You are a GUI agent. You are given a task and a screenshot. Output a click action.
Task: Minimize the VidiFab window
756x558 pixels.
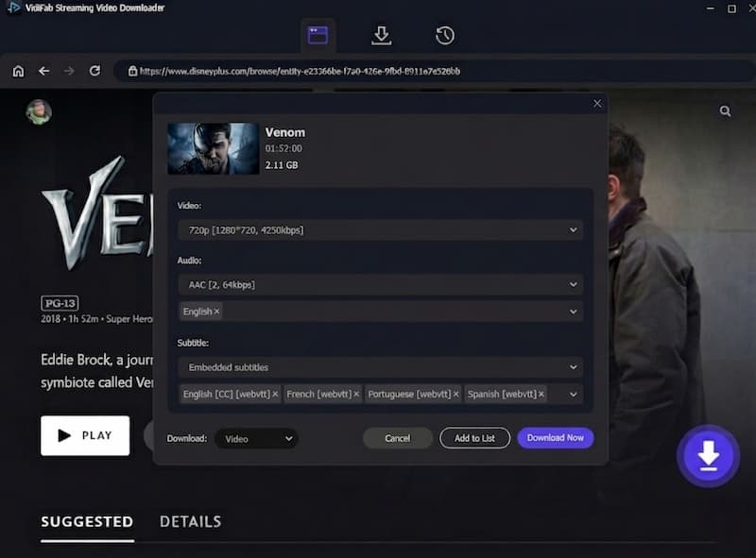click(x=711, y=8)
